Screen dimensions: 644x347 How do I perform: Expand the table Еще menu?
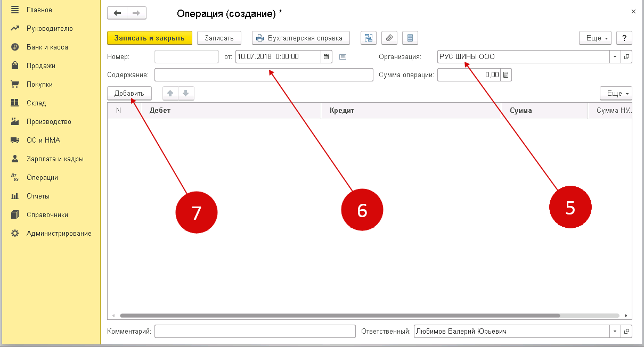tap(616, 93)
